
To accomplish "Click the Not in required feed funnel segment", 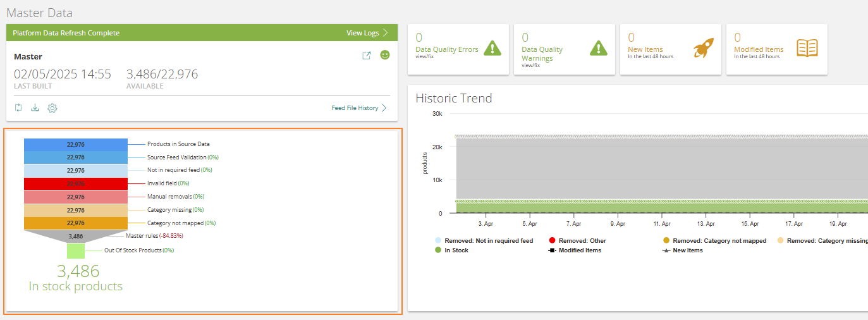I will pos(75,171).
